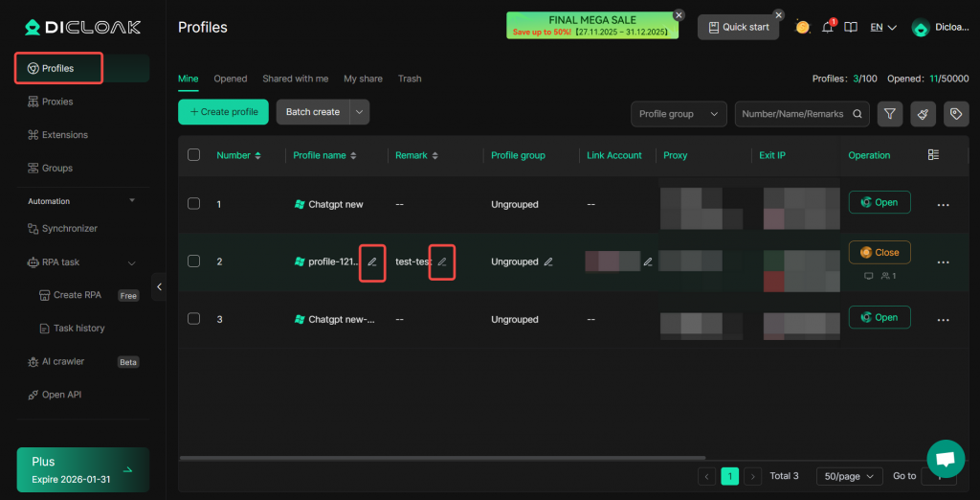Select the checkbox for Chatgpt new row 1
980x500 pixels.
point(194,204)
